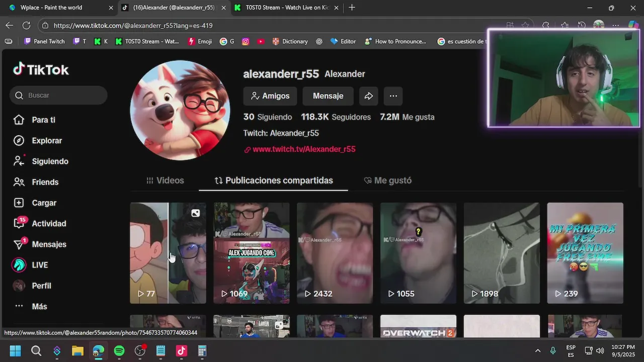This screenshot has width=644, height=362.
Task: Open the Free Fire video with 239 views
Action: tap(585, 253)
